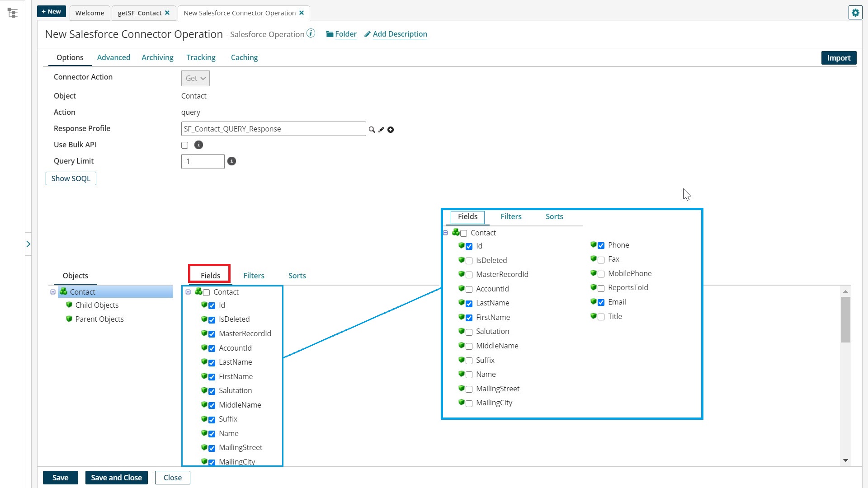Click the info icon beside Use Bulk API
The image size is (868, 488).
pos(198,145)
